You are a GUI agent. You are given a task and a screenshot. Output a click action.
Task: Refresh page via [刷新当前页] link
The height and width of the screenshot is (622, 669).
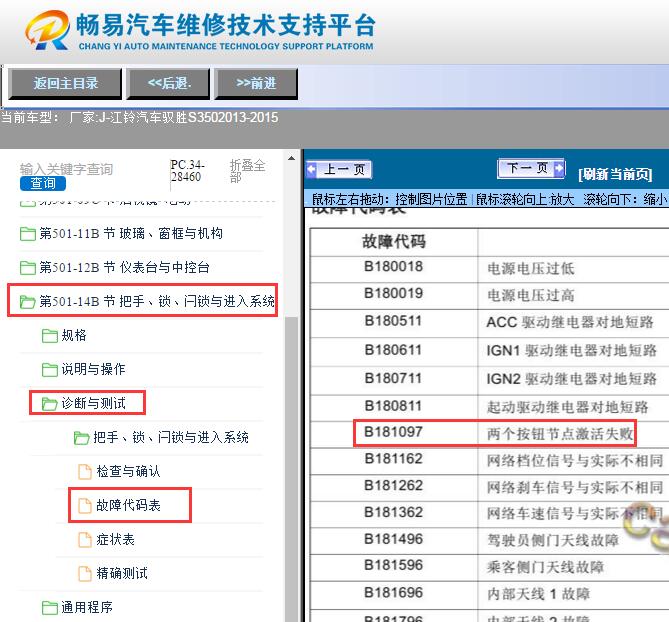615,174
